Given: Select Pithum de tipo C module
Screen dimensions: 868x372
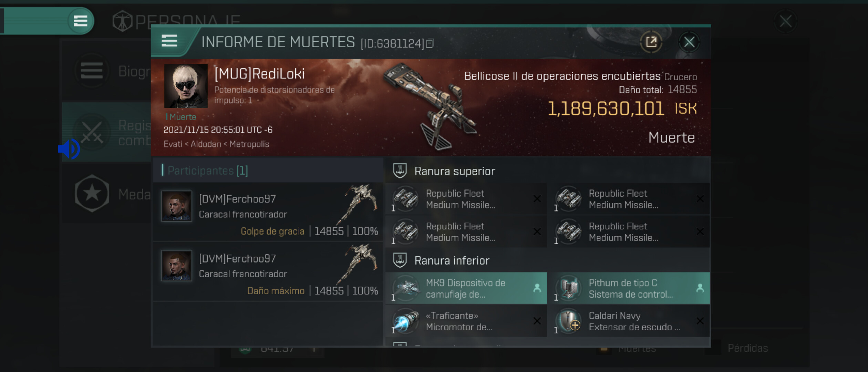Looking at the screenshot, I should pyautogui.click(x=630, y=288).
